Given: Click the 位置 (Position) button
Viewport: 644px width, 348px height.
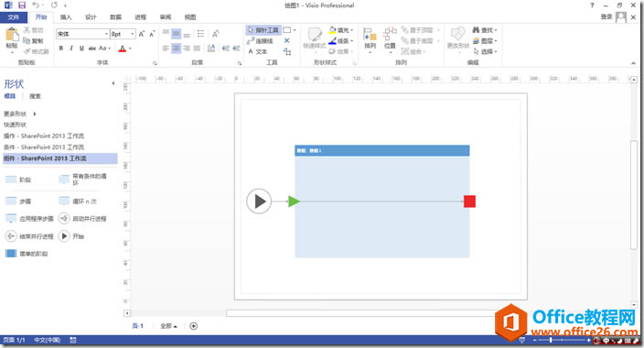Looking at the screenshot, I should click(390, 40).
